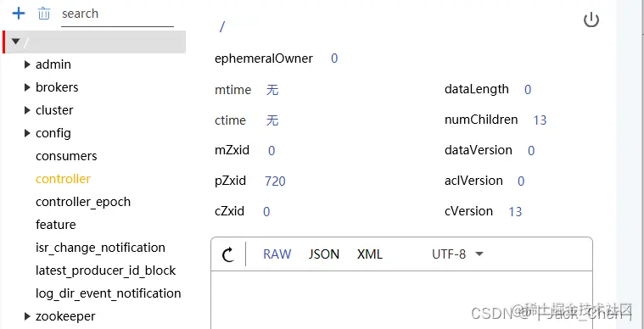Click the power disconnect icon
This screenshot has height=329, width=644.
(591, 20)
